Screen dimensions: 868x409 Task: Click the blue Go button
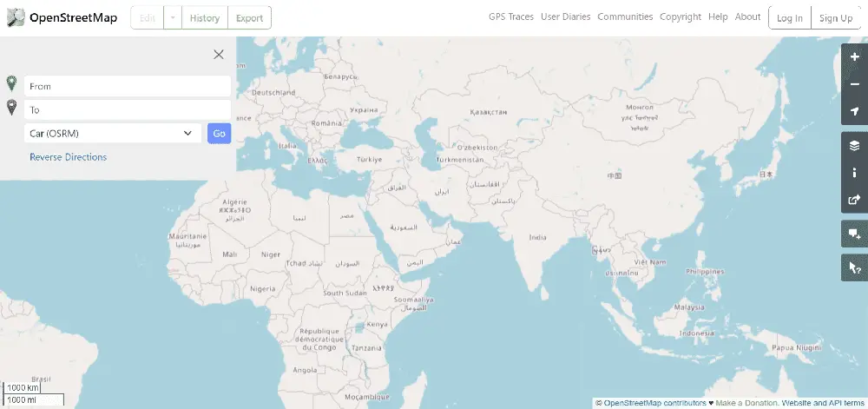pos(220,134)
